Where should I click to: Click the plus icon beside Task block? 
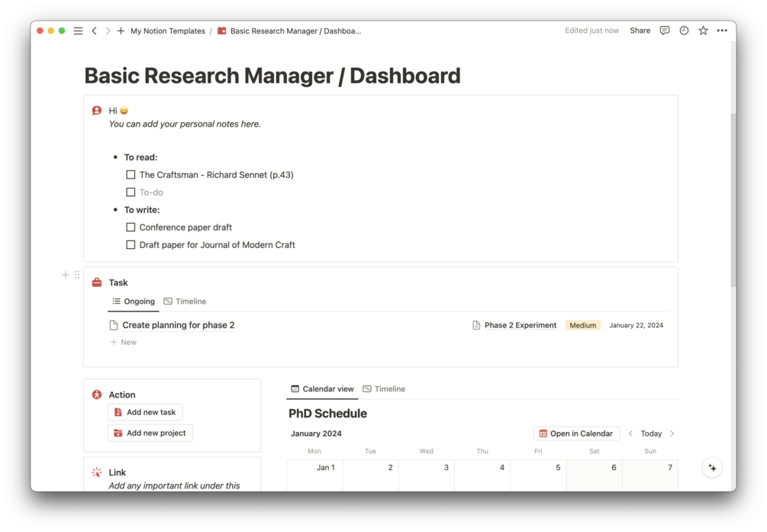coord(66,275)
